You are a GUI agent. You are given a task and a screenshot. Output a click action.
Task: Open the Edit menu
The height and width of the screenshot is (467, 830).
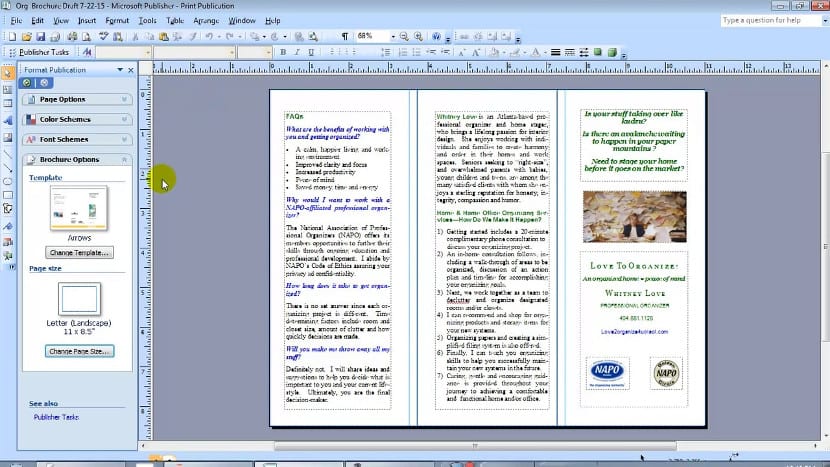[x=38, y=21]
